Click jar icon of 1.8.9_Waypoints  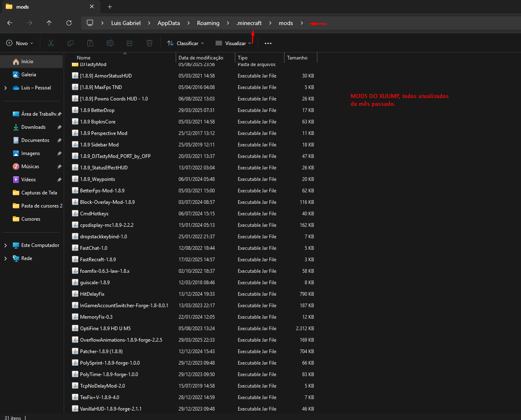75,179
